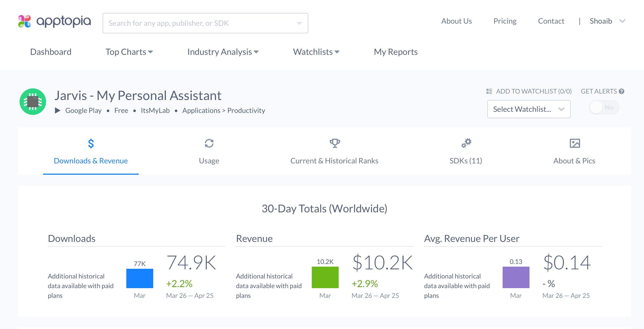Click the trophy icon for Current & Historical Ranks
Screen dimensions: 644x329
[334, 143]
